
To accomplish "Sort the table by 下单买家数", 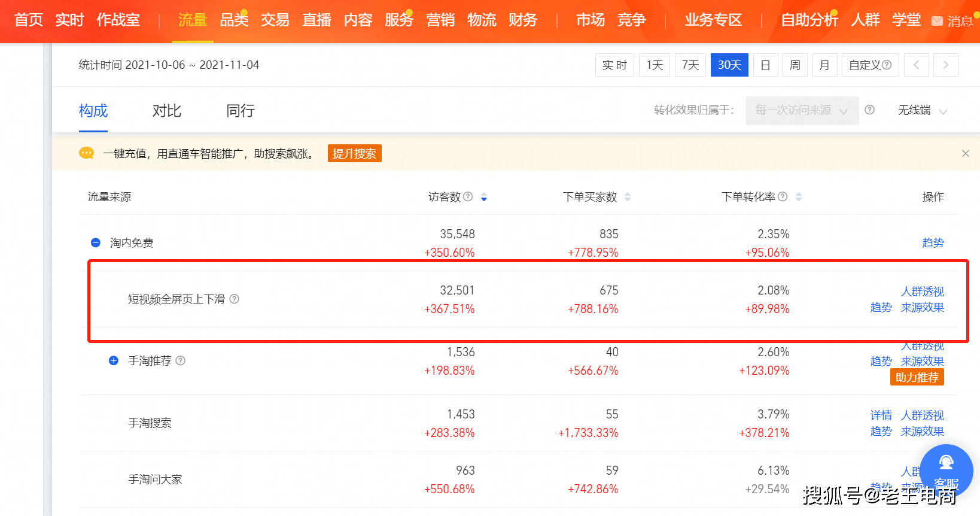I will coord(628,197).
